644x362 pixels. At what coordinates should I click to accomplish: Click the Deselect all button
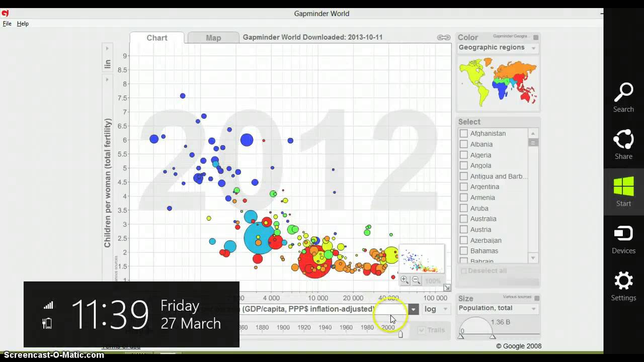click(484, 270)
